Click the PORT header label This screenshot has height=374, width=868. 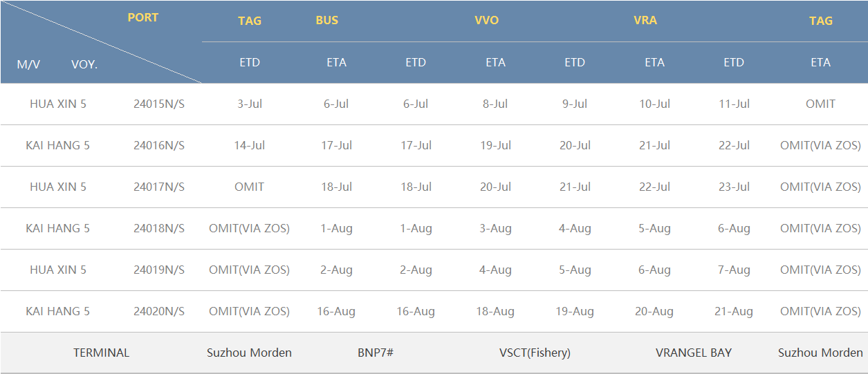click(x=143, y=17)
